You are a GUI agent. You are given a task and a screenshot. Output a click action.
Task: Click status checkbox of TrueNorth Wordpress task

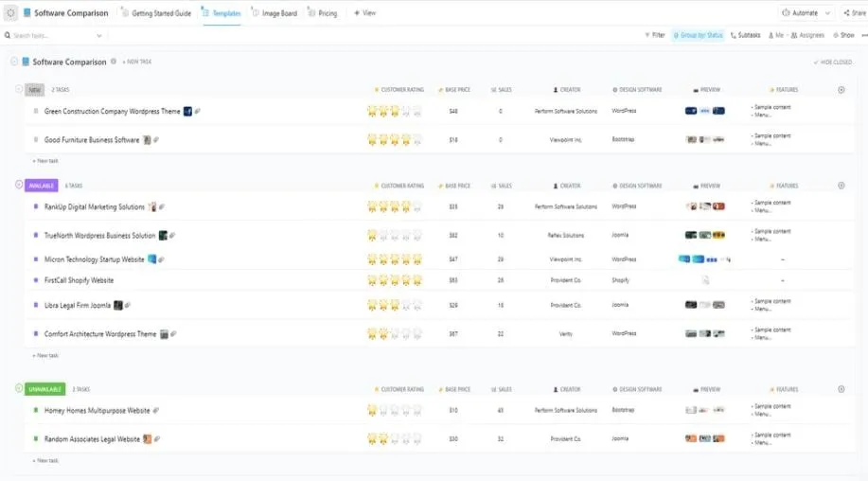(x=36, y=235)
